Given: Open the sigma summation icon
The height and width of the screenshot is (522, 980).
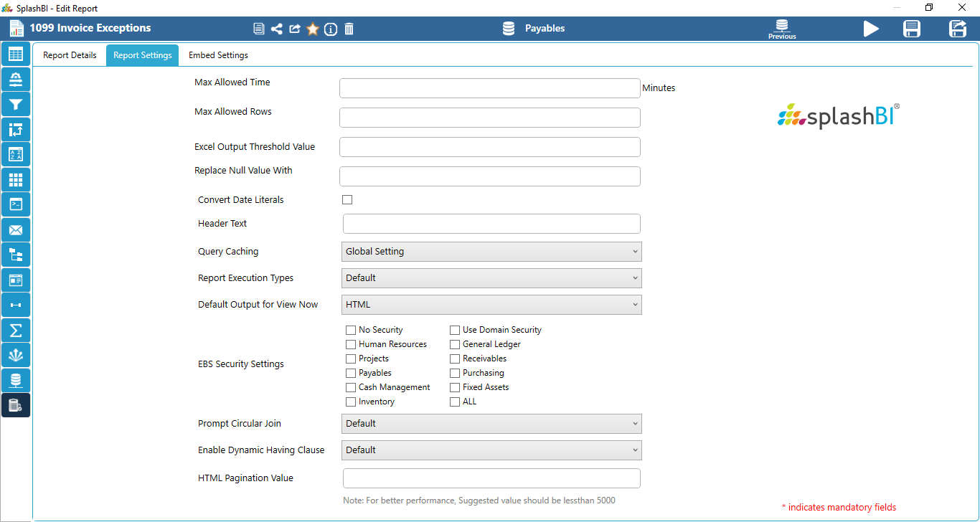Looking at the screenshot, I should 16,330.
